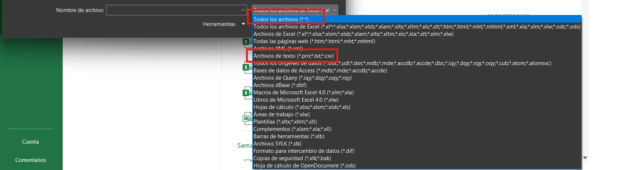Choose "Archivos SYLK (*.slk)" file type
The height and width of the screenshot is (170, 644).
click(x=277, y=144)
